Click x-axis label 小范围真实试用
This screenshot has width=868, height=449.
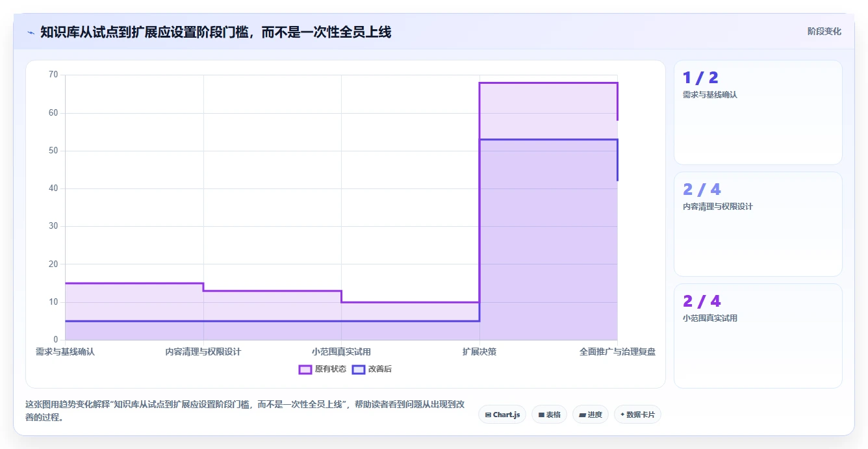[x=341, y=352]
